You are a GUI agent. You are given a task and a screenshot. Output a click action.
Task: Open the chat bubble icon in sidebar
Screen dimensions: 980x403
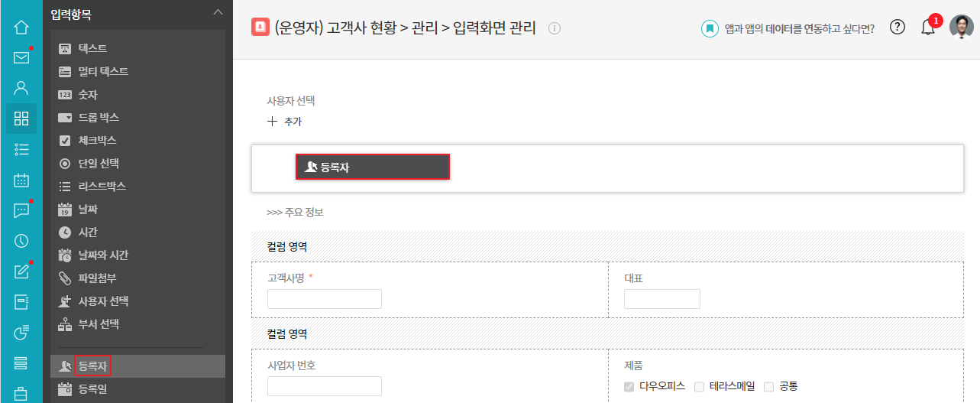coord(21,210)
